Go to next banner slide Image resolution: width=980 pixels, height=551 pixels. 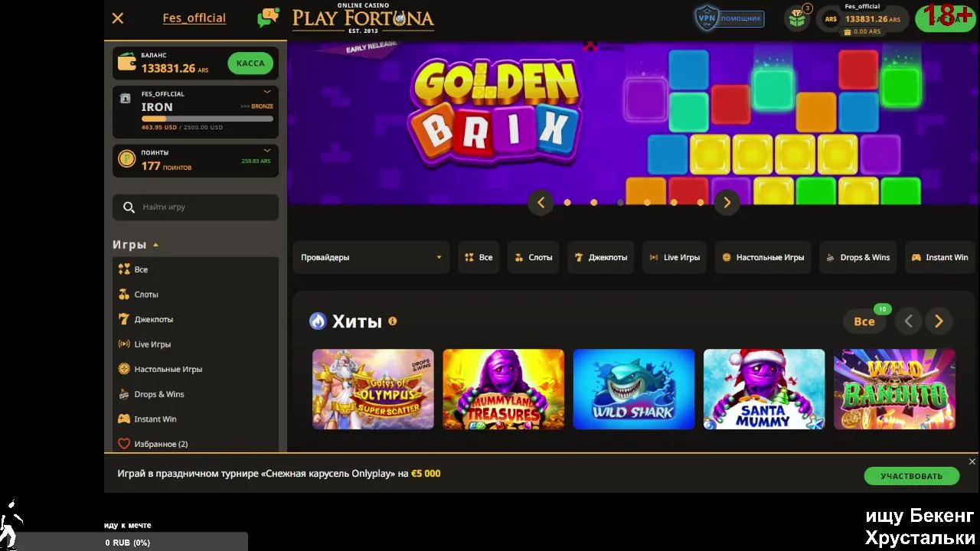[727, 203]
